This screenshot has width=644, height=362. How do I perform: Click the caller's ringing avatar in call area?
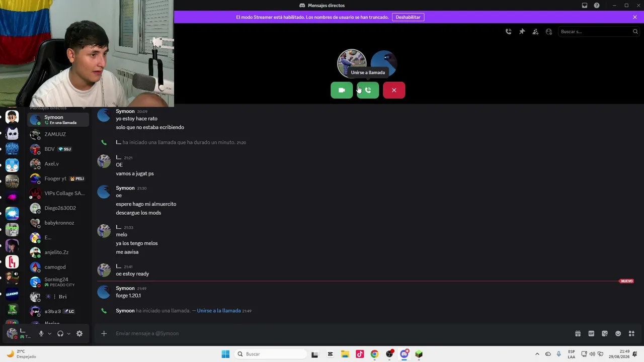point(352,63)
